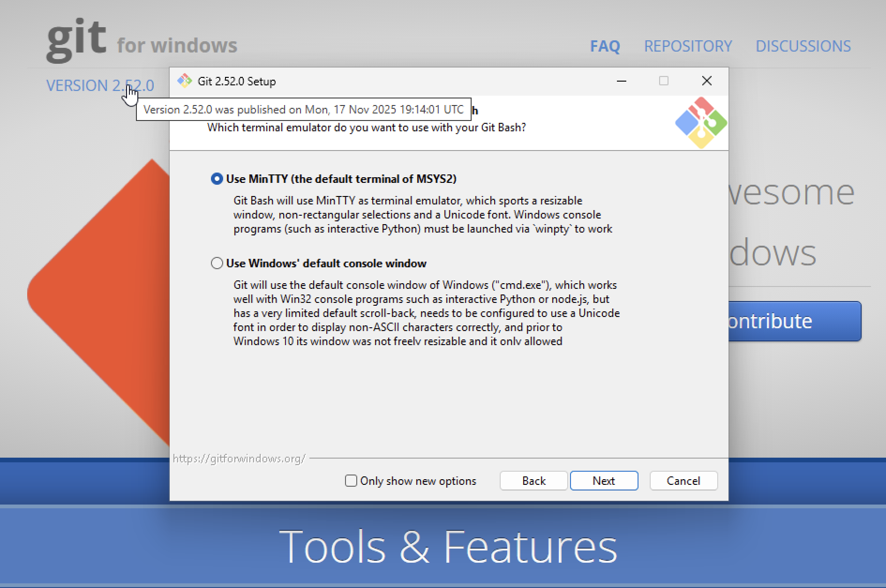Go to the next setup step
886x588 pixels.
tap(604, 481)
